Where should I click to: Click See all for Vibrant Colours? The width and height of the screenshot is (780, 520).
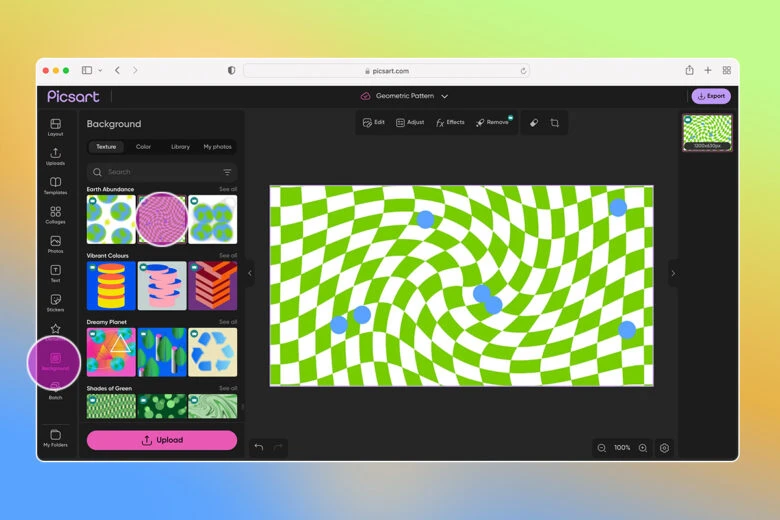pyautogui.click(x=228, y=255)
